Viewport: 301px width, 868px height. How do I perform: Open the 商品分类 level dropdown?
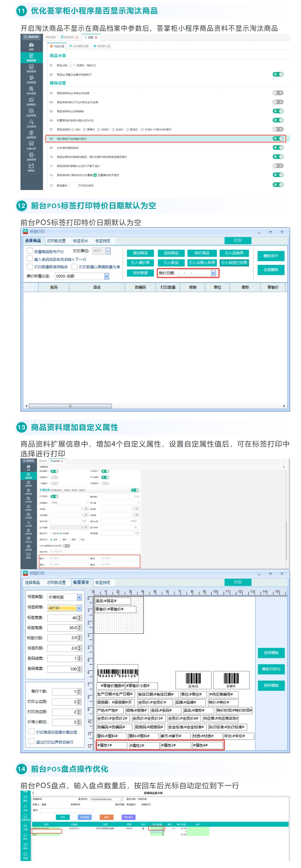pyautogui.click(x=72, y=65)
